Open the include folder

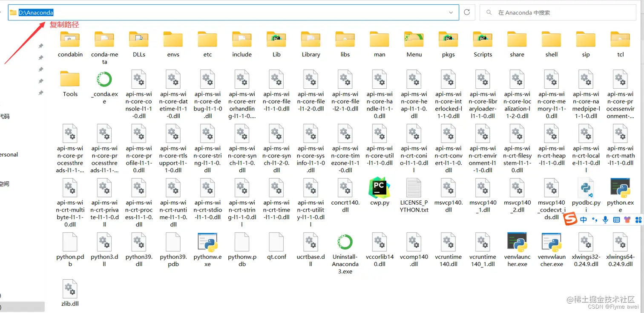[242, 44]
